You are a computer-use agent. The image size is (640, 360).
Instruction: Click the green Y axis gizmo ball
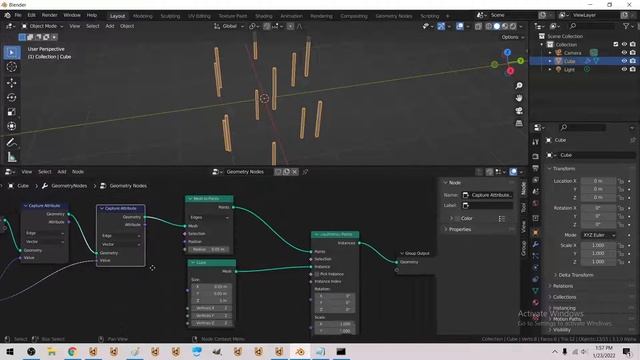[520, 61]
